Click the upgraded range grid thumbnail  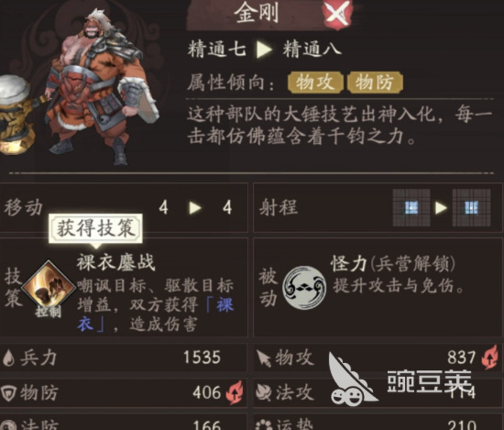point(471,207)
